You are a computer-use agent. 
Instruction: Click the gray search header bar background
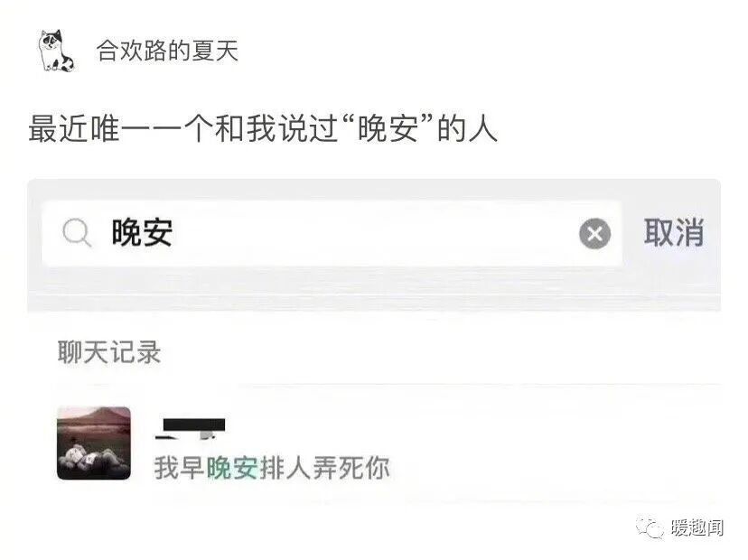pos(374,288)
